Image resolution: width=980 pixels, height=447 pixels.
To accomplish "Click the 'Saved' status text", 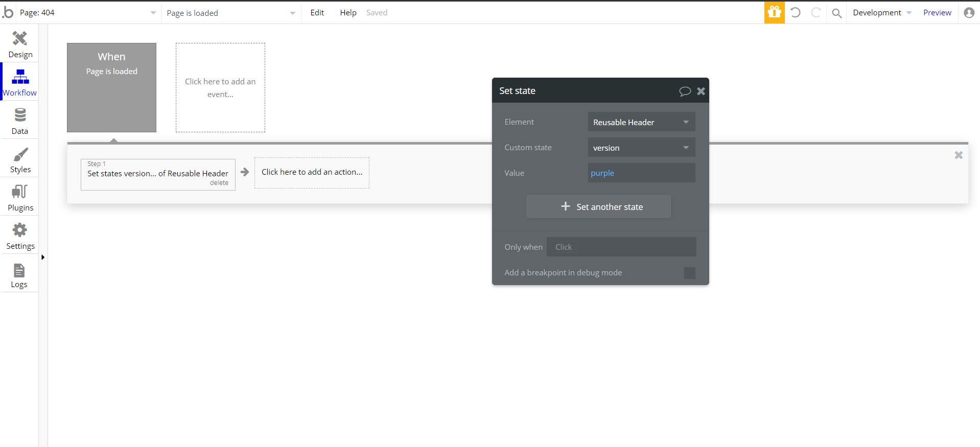I will (377, 13).
